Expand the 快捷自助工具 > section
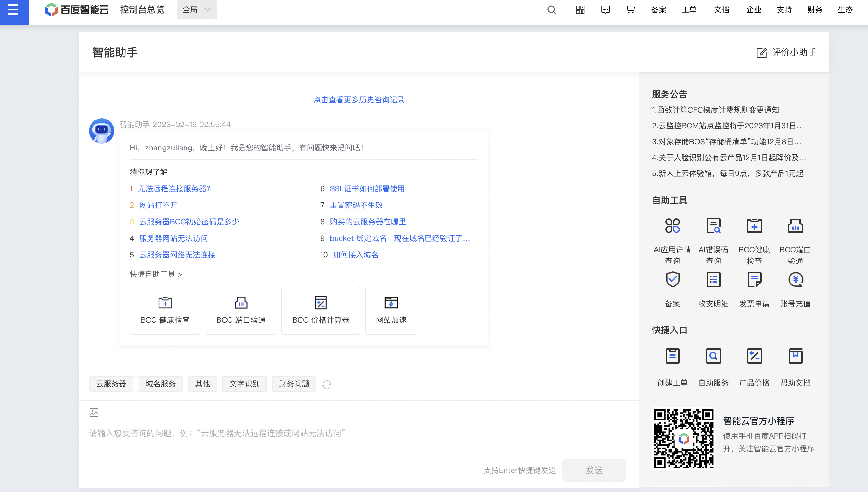Screen dimensions: 868x492 pos(156,274)
